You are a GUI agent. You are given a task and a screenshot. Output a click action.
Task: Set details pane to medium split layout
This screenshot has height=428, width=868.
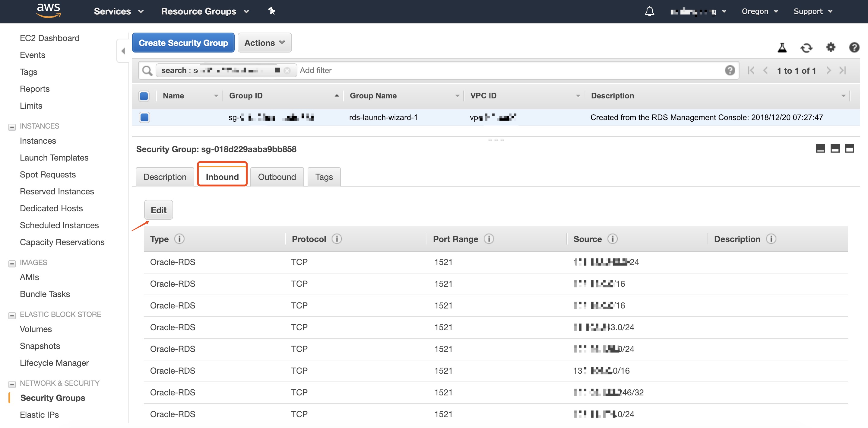pyautogui.click(x=835, y=149)
